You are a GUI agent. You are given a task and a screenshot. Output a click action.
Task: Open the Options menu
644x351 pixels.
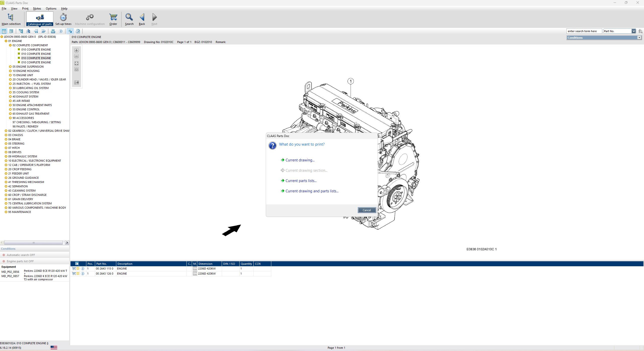pos(51,9)
